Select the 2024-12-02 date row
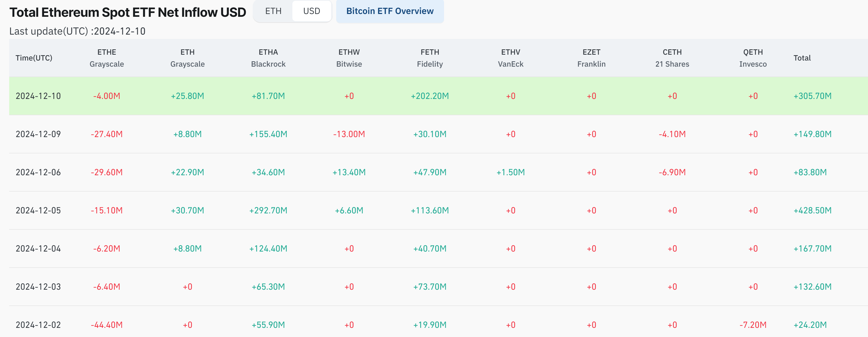868x337 pixels. click(38, 325)
